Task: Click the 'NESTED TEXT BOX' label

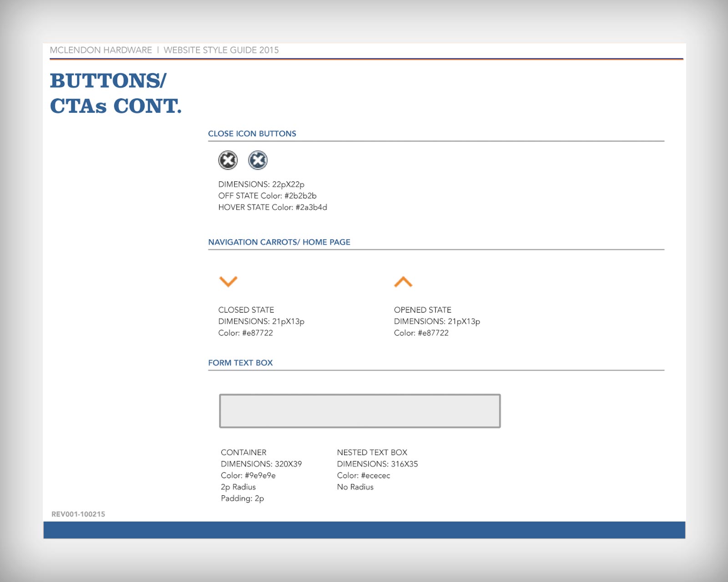Action: point(372,452)
